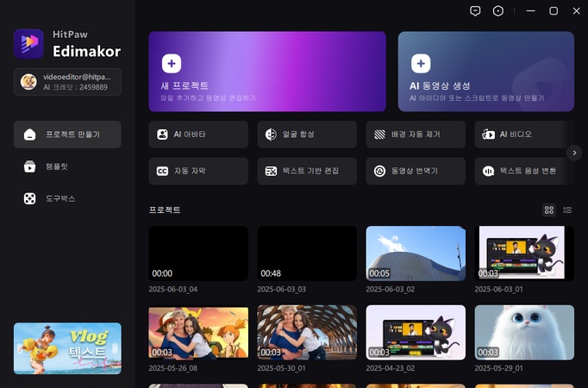Switch projects to list view

[567, 210]
